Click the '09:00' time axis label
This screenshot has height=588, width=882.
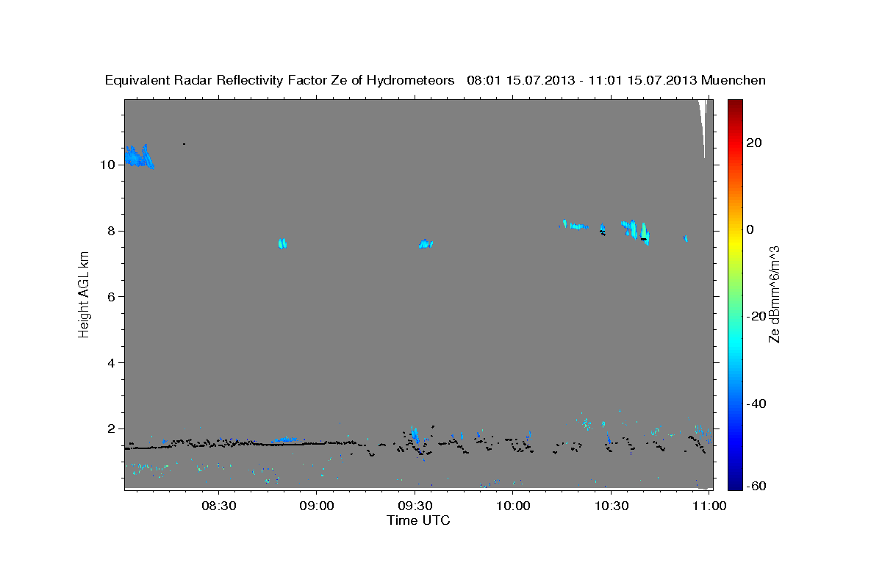(x=317, y=506)
